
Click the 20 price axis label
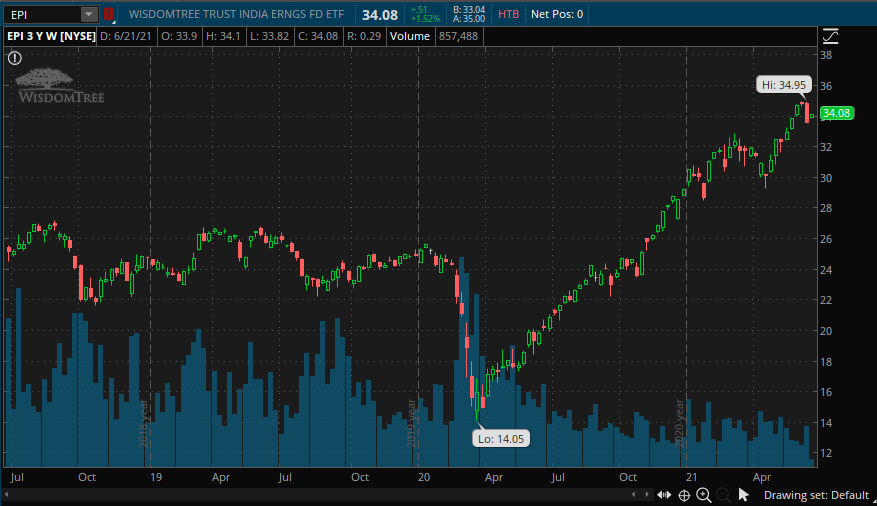coord(826,331)
